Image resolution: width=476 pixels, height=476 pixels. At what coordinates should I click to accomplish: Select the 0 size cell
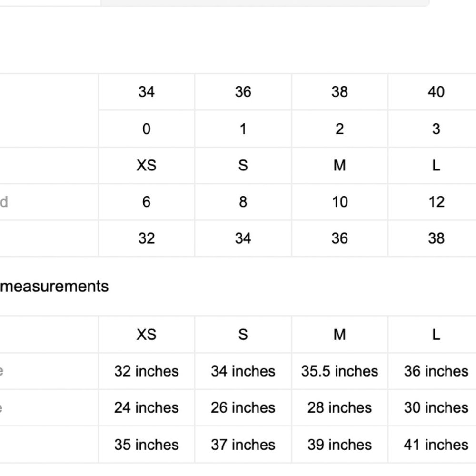[146, 129]
